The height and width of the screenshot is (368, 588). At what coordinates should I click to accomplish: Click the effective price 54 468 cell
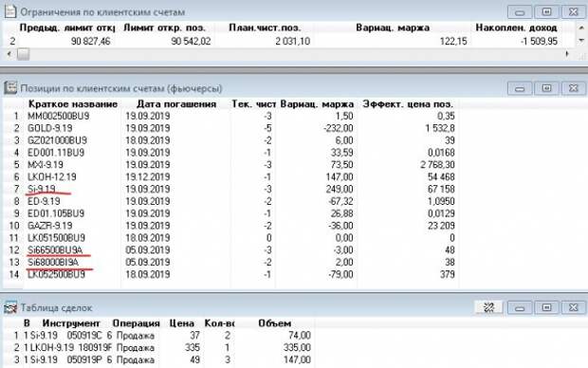[441, 177]
